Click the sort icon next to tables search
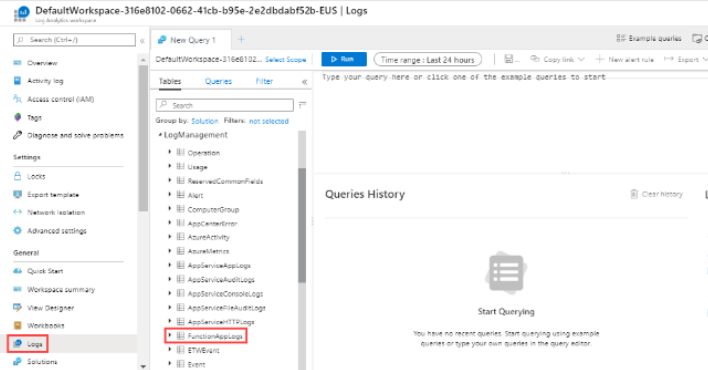Image resolution: width=708 pixels, height=370 pixels. coord(303,105)
